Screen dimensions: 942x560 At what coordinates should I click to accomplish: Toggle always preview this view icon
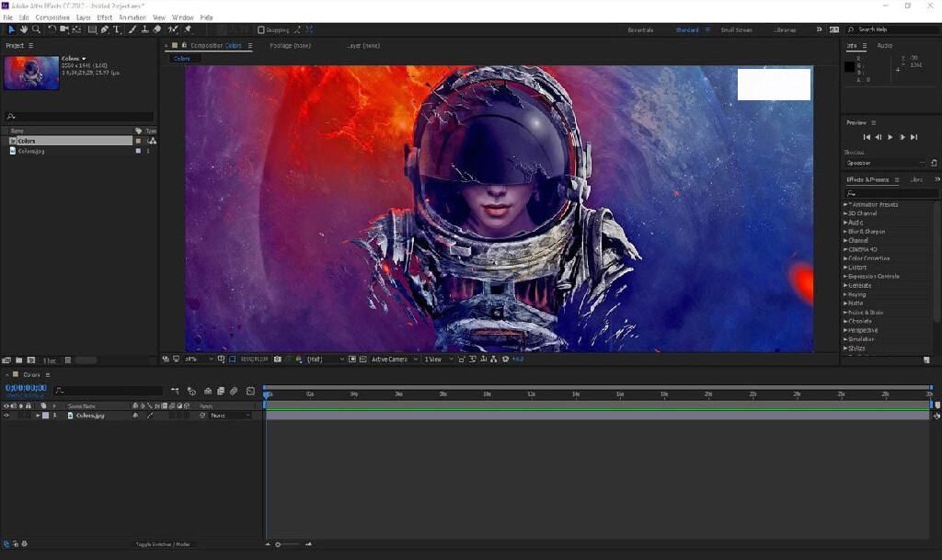click(x=166, y=359)
